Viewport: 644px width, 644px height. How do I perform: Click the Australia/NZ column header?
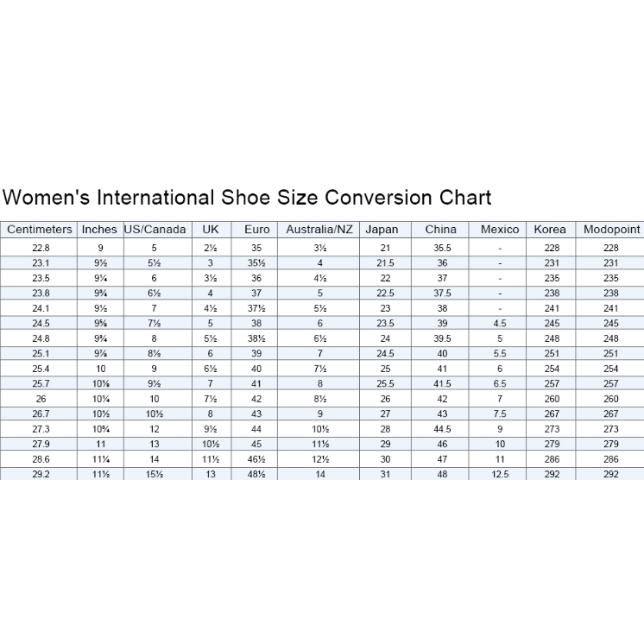319,230
